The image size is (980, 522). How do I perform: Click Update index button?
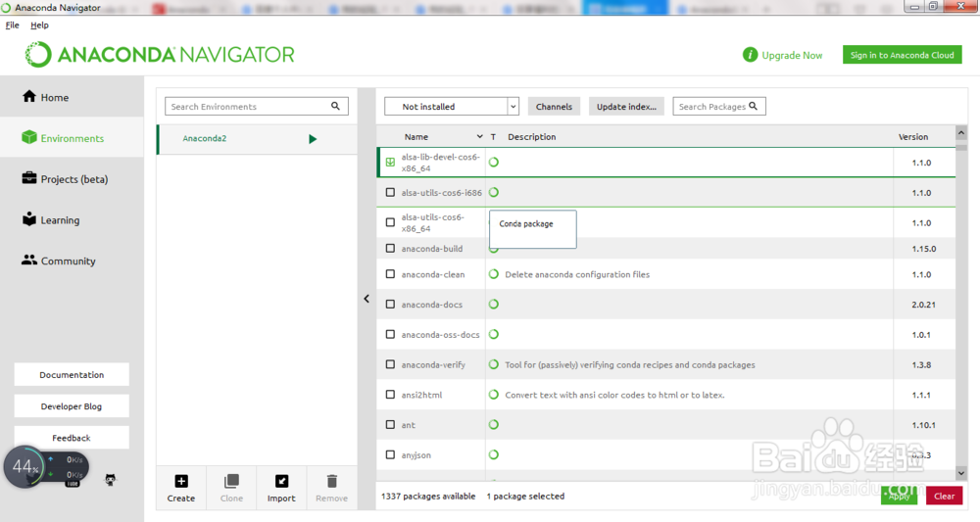(626, 106)
